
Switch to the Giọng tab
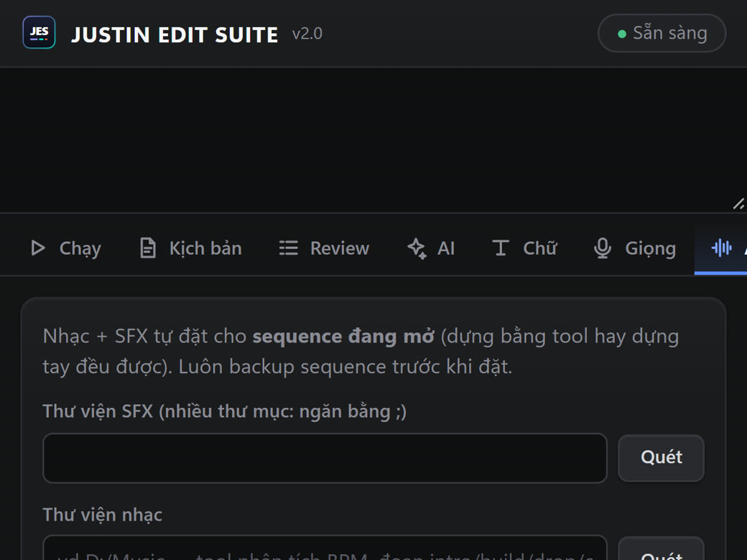634,248
